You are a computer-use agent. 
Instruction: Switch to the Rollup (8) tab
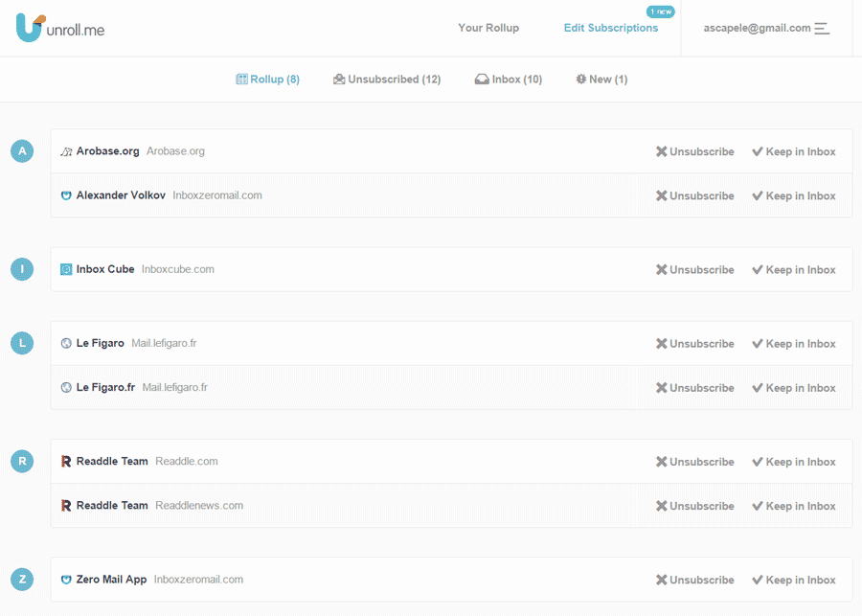[268, 80]
